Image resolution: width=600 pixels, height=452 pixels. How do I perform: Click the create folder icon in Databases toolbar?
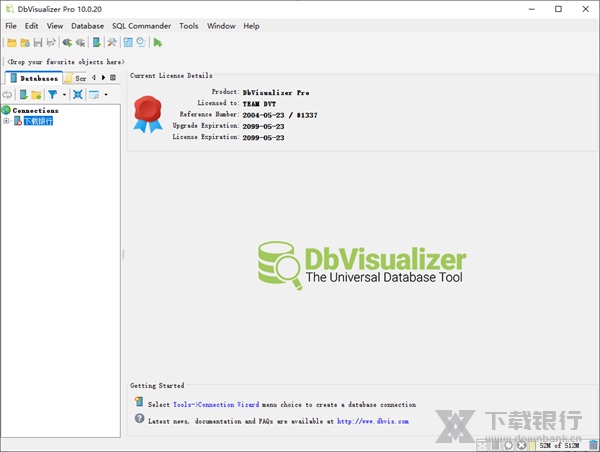coord(36,94)
